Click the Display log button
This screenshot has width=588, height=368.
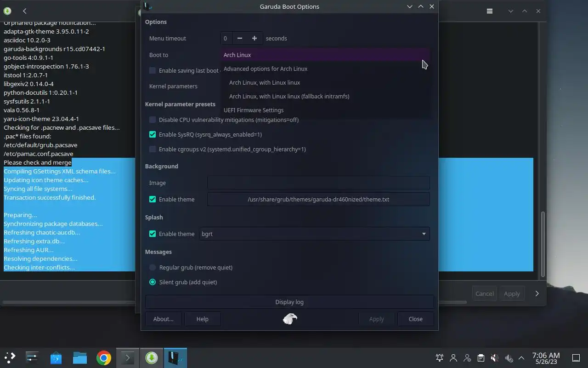[289, 302]
